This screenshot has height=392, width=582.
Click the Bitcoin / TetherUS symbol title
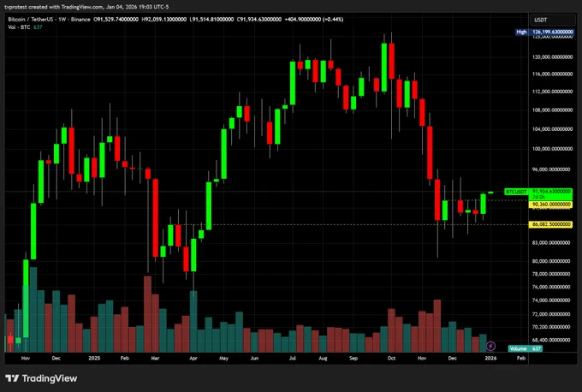pos(49,20)
